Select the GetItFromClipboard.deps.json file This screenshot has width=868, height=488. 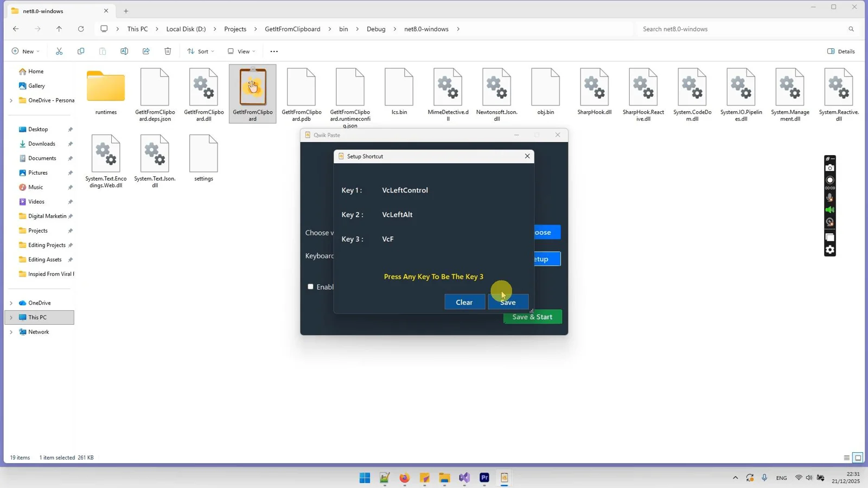(155, 94)
